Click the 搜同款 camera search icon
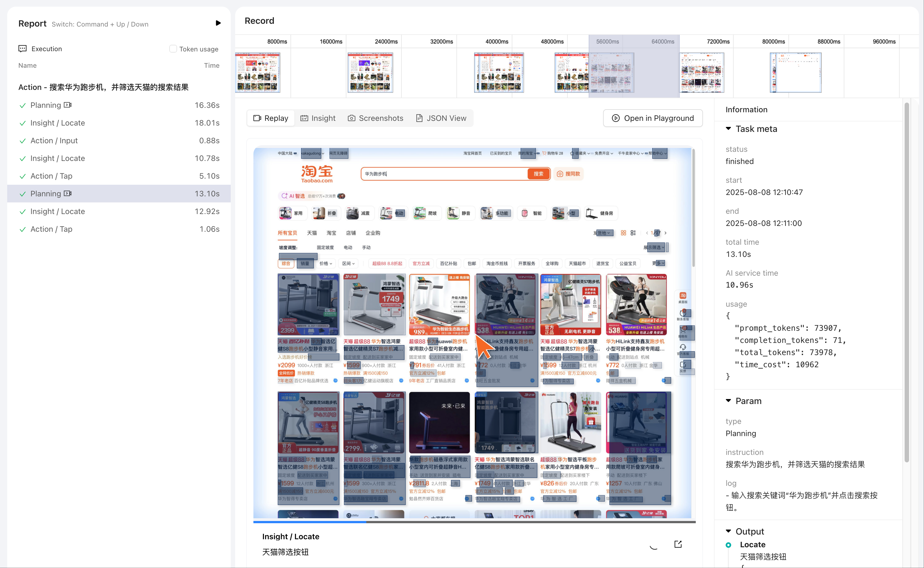 560,174
